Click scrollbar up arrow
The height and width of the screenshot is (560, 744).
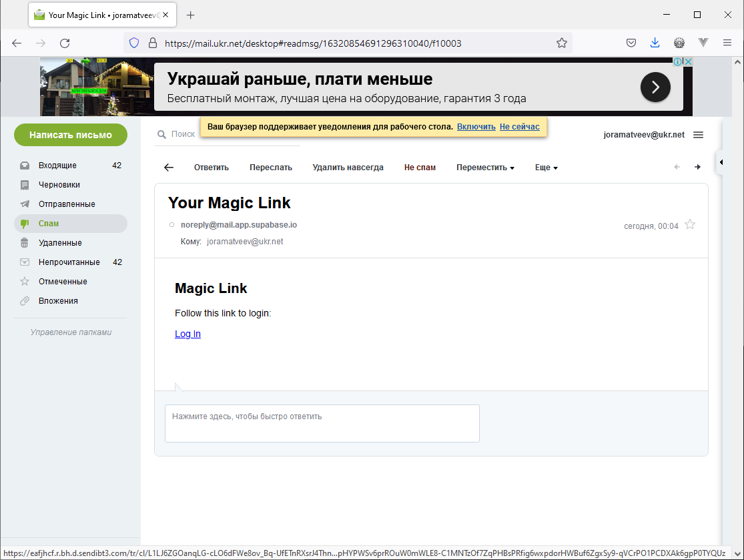737,61
